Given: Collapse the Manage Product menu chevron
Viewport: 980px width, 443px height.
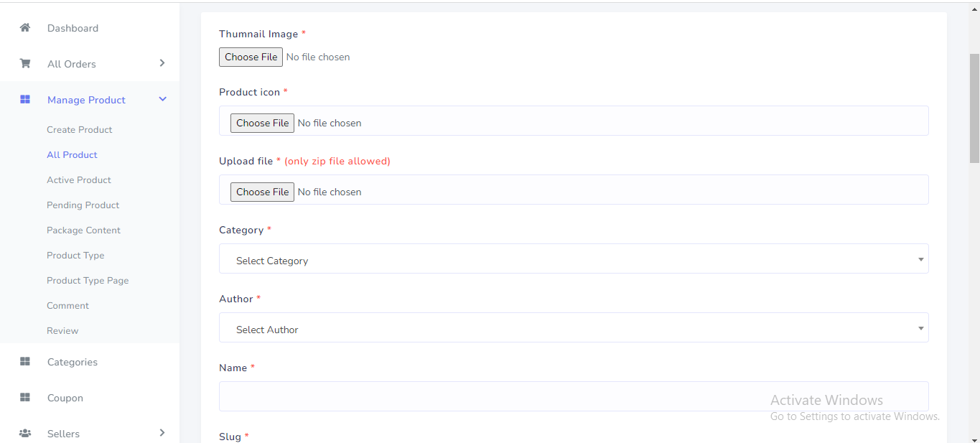Looking at the screenshot, I should pos(162,99).
